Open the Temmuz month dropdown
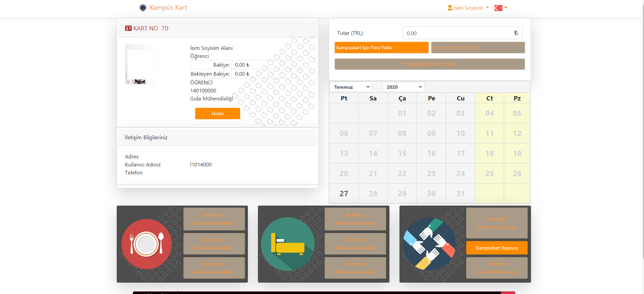Screen dimensions: 644x294 click(351, 87)
